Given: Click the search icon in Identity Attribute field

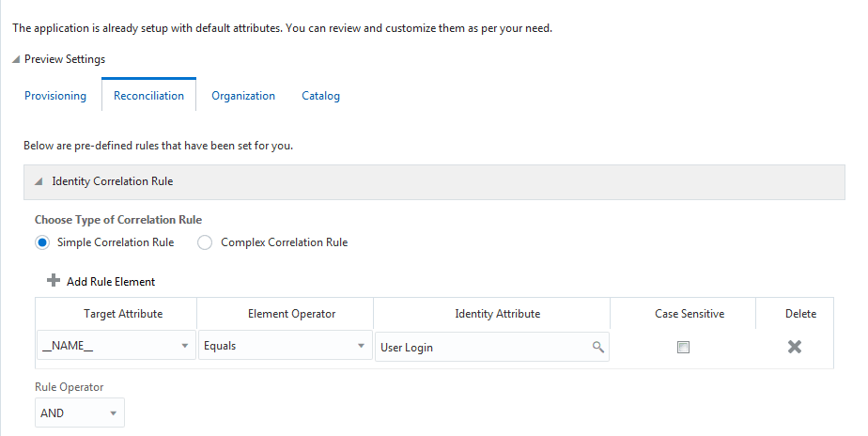Looking at the screenshot, I should (x=597, y=347).
